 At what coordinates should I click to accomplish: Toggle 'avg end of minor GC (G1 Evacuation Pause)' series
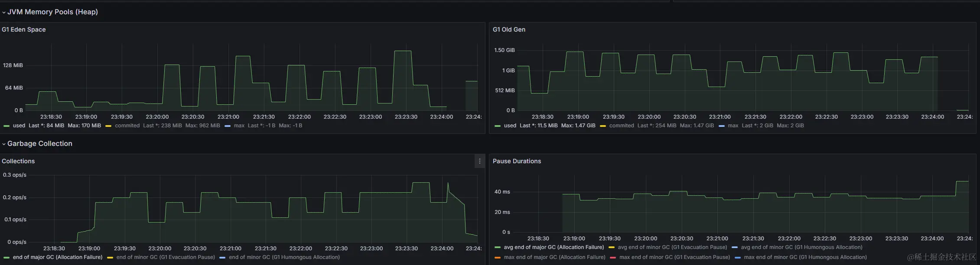(x=672, y=247)
